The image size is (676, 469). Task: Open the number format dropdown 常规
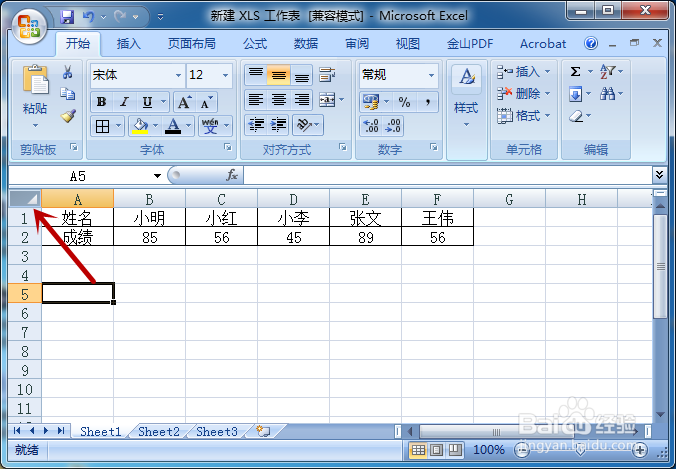(x=431, y=75)
